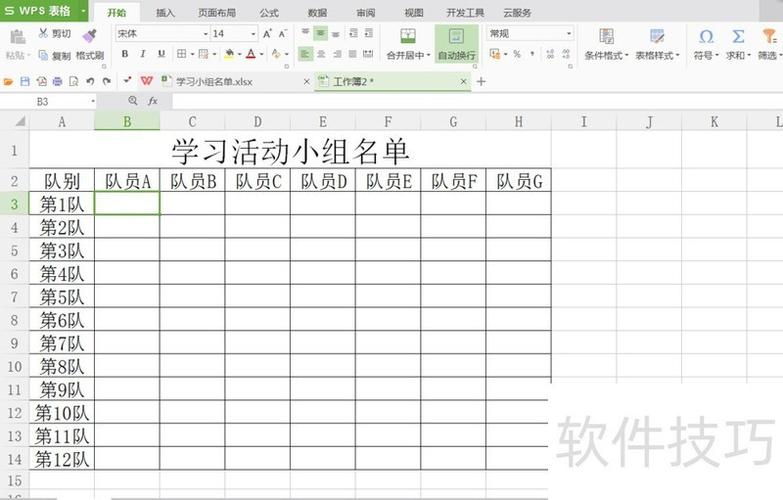Toggle left text alignment
The image size is (783, 500).
305,53
